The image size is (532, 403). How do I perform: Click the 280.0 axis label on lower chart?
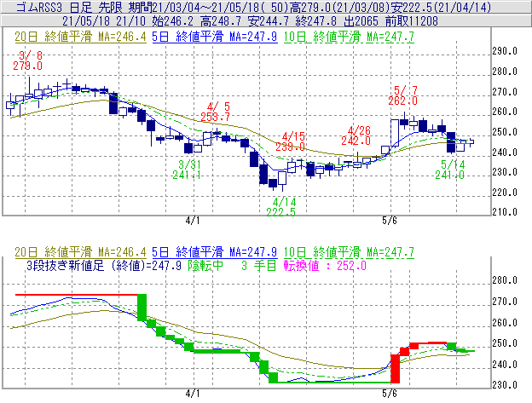(x=505, y=280)
